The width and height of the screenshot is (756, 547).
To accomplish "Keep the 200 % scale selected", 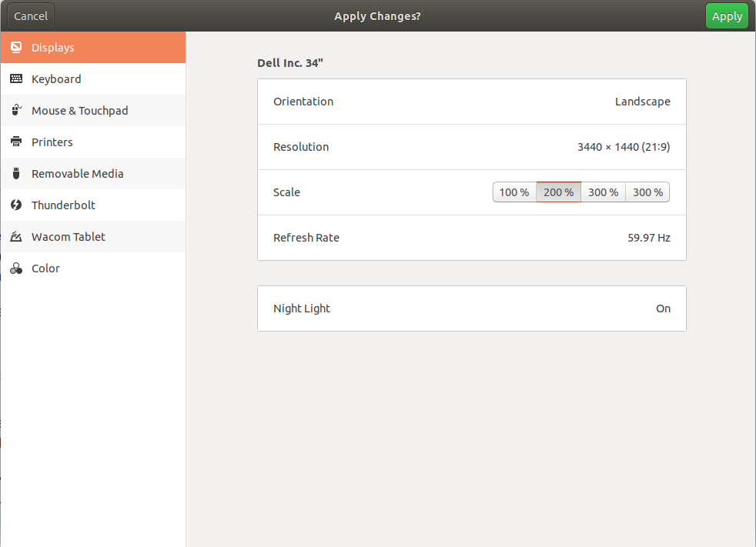I will click(558, 192).
